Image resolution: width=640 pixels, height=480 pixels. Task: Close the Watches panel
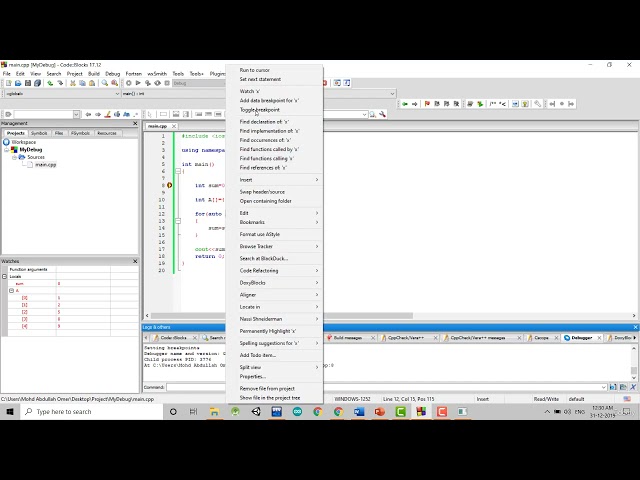tap(136, 261)
